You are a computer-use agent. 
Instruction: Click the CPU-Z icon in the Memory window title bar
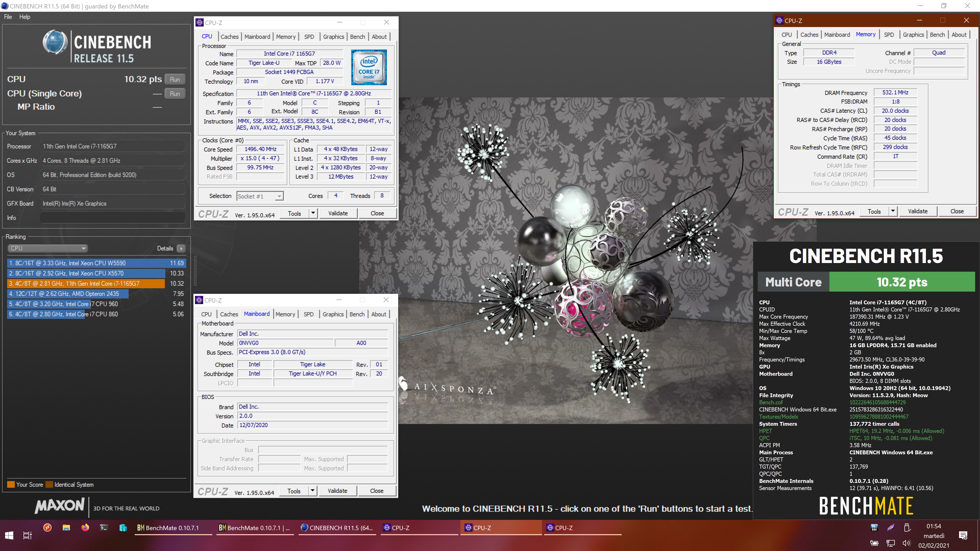[x=779, y=20]
